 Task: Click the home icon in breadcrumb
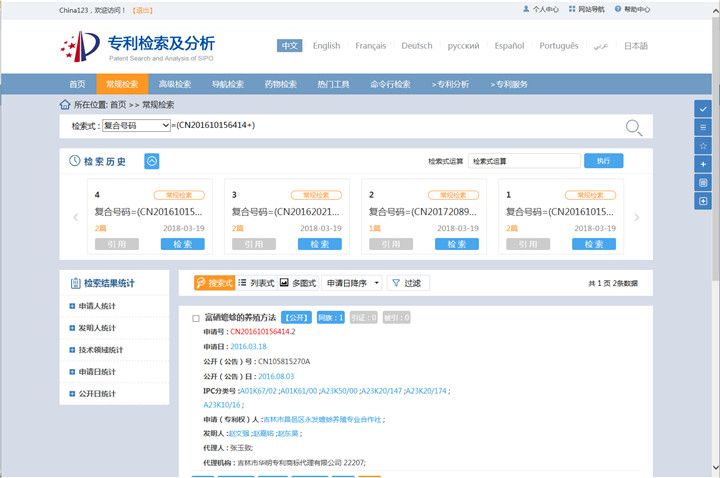(x=65, y=105)
